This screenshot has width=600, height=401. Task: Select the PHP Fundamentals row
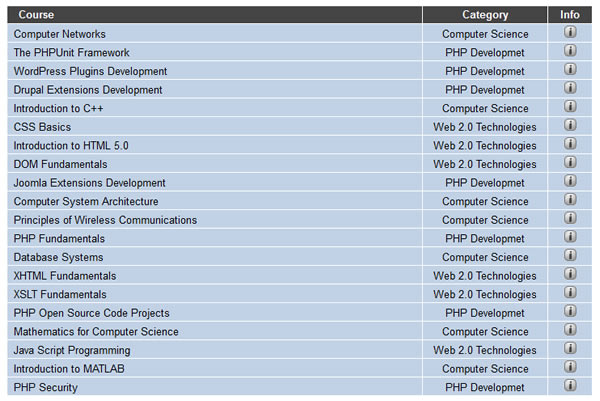[x=58, y=239]
